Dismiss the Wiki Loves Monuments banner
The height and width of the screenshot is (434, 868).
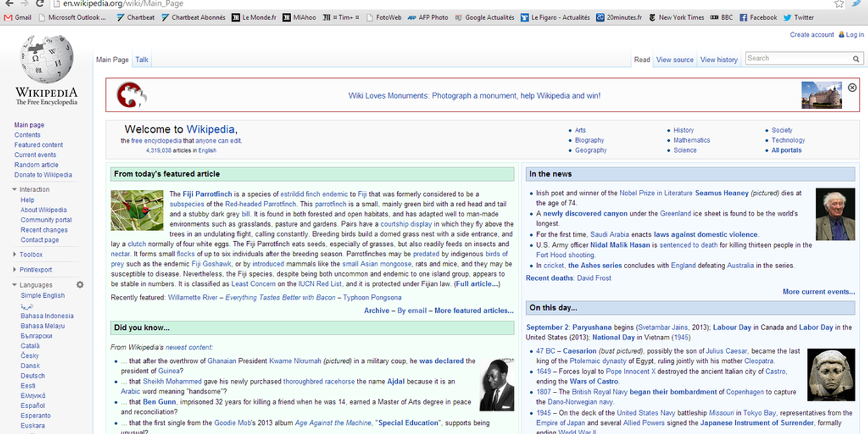852,87
